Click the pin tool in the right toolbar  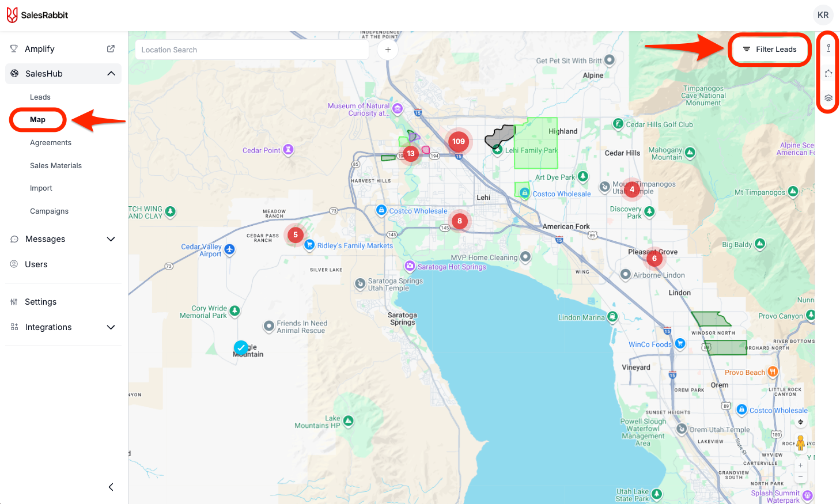click(x=828, y=48)
